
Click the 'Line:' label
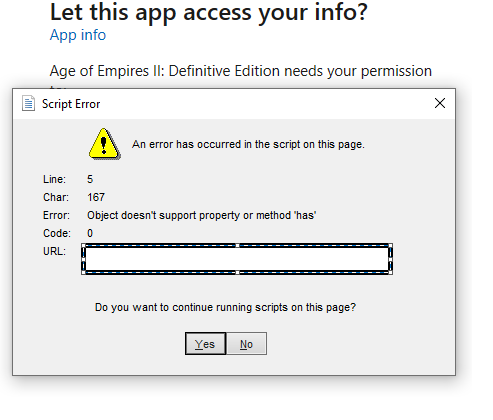pos(54,179)
